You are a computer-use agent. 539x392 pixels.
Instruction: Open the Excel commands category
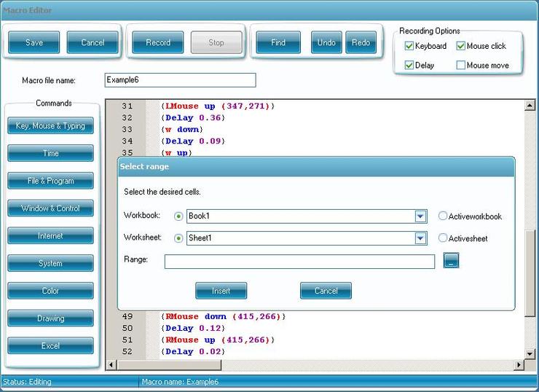[x=50, y=345]
